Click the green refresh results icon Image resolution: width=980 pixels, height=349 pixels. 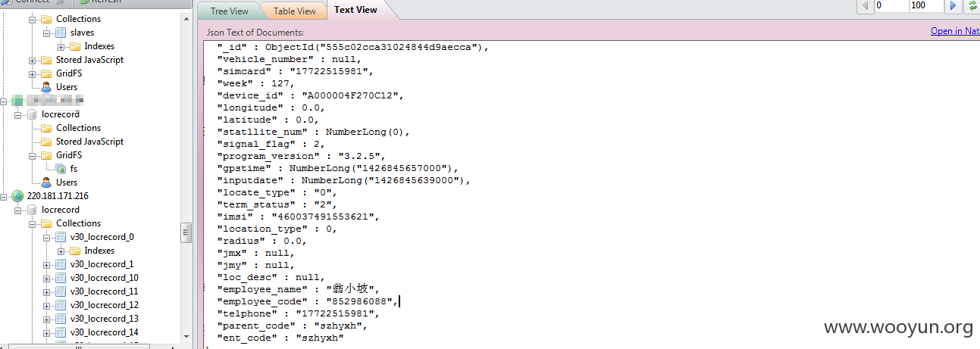(x=972, y=6)
